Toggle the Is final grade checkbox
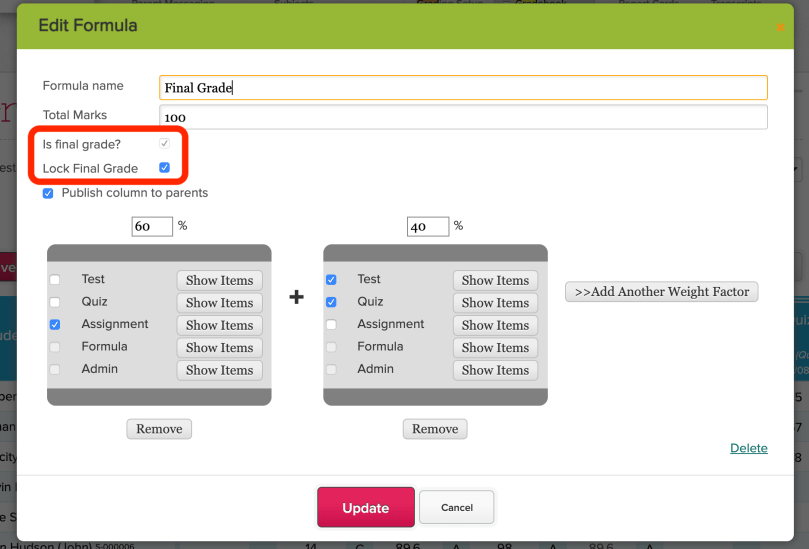 (x=164, y=143)
